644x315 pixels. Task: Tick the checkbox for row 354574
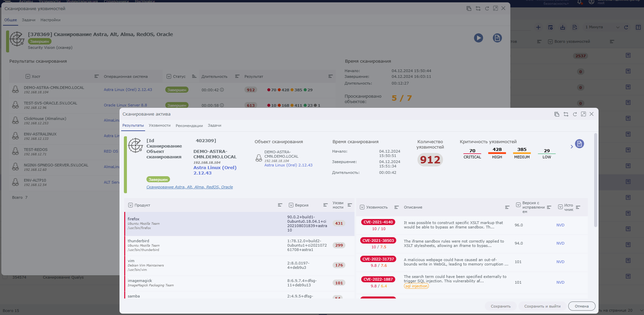coord(5,277)
